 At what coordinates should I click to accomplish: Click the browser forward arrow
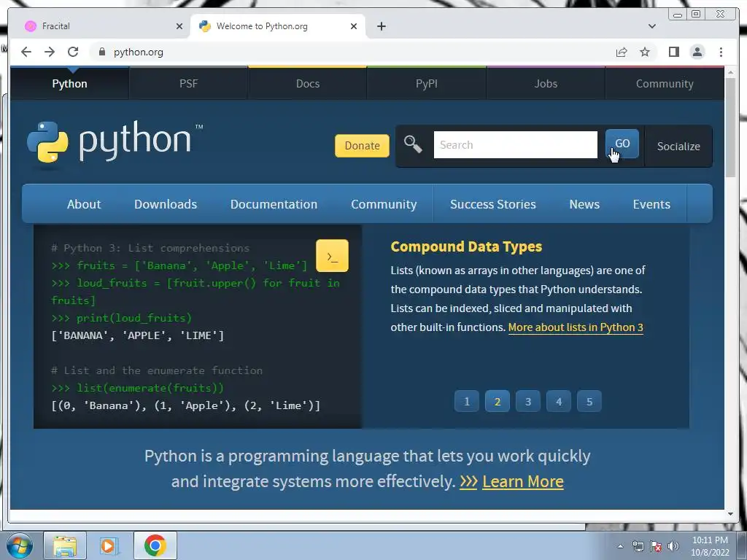(x=50, y=52)
